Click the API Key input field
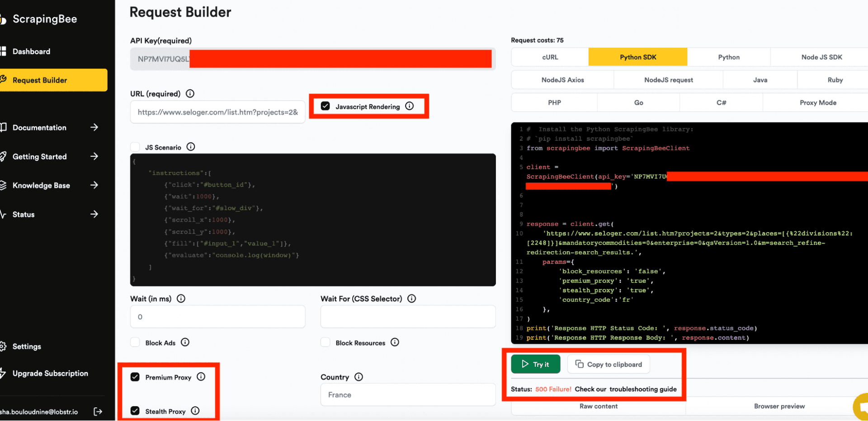Screen dimensions: 868x421 pos(313,59)
